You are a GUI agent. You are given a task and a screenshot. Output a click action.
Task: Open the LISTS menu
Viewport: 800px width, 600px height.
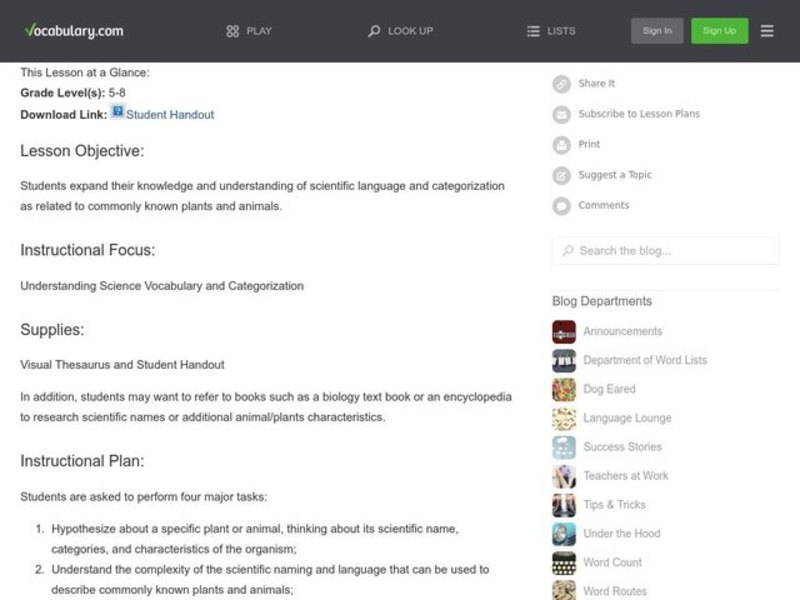point(551,31)
